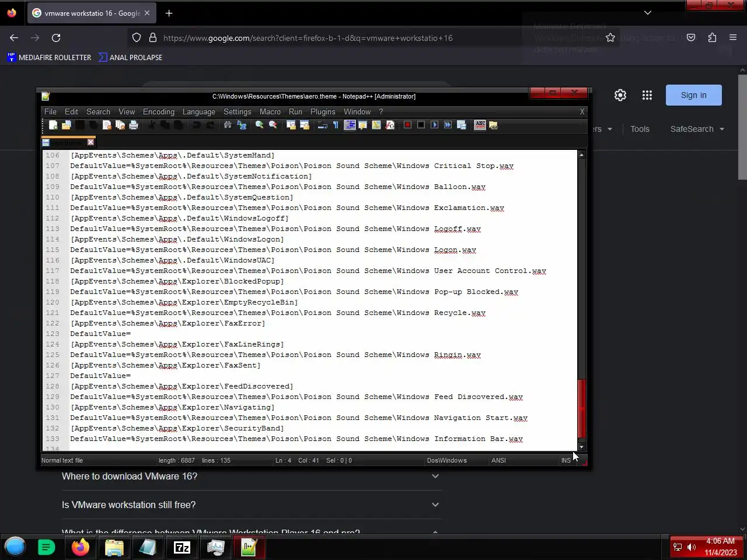Screen dimensions: 747x560
Task: Click the ABC spell-check toolbar icon
Action: coord(480,125)
